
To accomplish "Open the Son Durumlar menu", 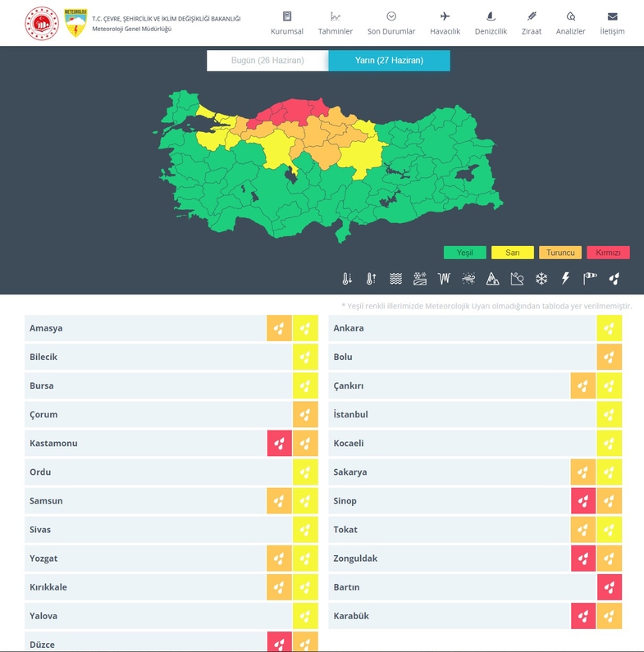I will pos(391,23).
